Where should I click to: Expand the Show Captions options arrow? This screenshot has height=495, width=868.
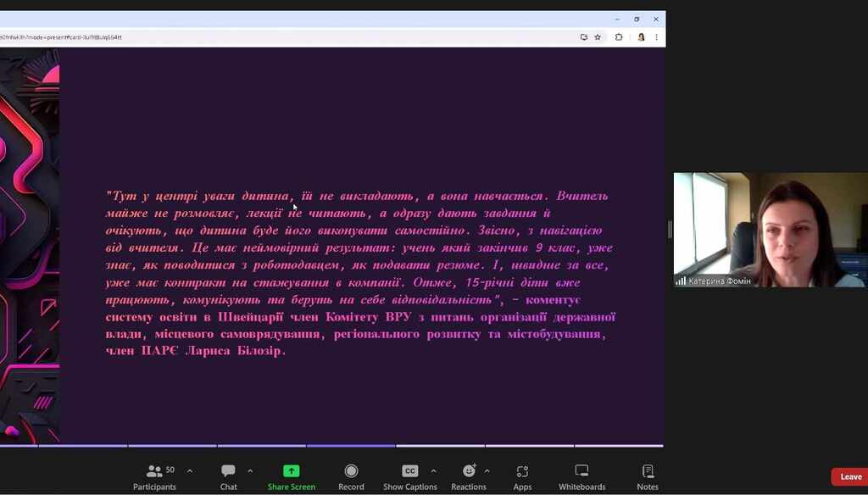pos(433,471)
